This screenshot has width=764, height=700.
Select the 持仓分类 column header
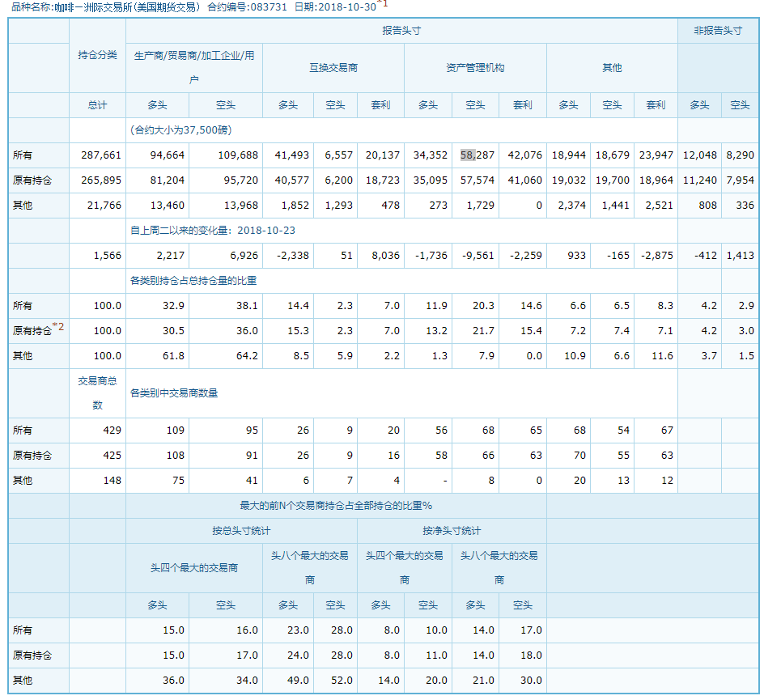tap(97, 55)
